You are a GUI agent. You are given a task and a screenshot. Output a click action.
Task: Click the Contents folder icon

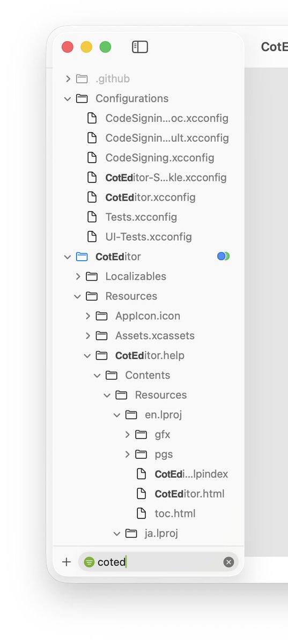[x=112, y=376]
